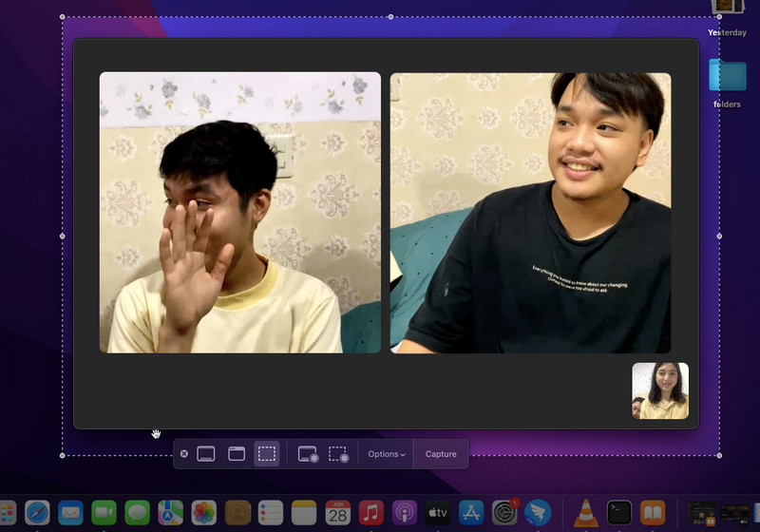
Task: Click the bottom-right selection corner handle
Action: click(719, 455)
